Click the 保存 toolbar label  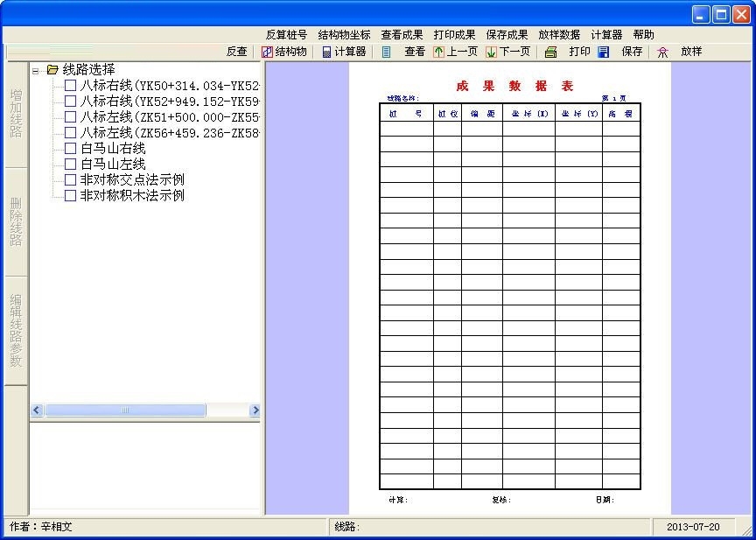[x=632, y=52]
